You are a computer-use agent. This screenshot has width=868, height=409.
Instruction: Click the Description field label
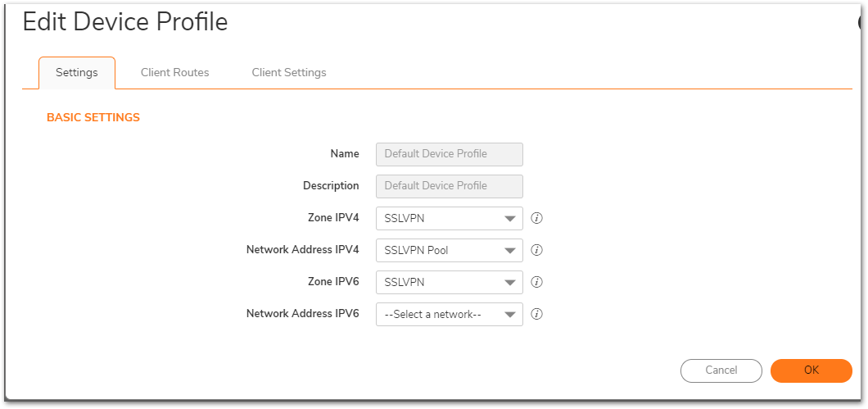[331, 186]
